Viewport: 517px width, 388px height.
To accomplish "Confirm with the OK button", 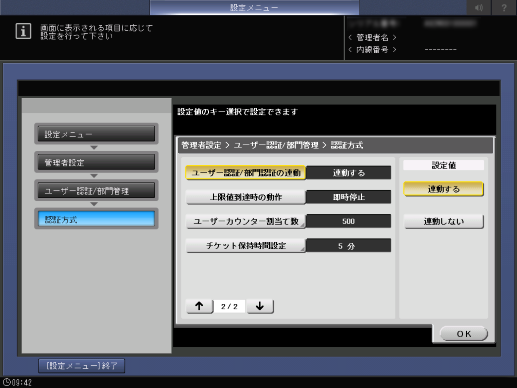I will pos(464,334).
